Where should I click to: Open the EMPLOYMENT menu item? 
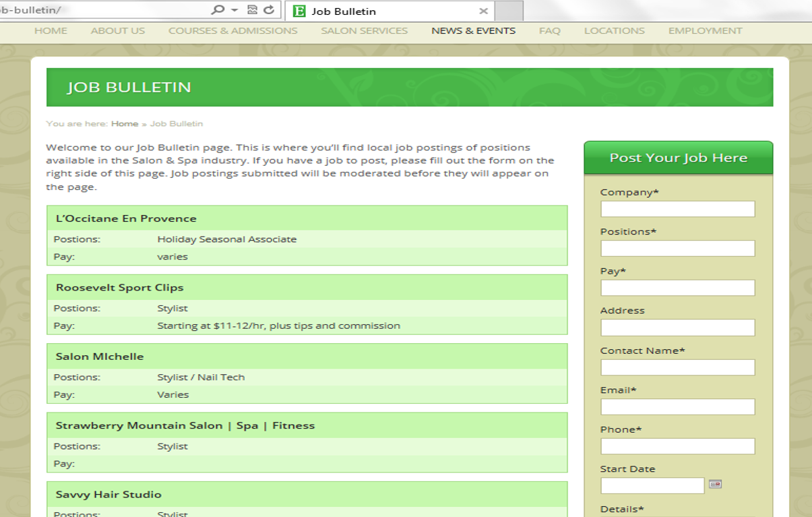pos(705,31)
